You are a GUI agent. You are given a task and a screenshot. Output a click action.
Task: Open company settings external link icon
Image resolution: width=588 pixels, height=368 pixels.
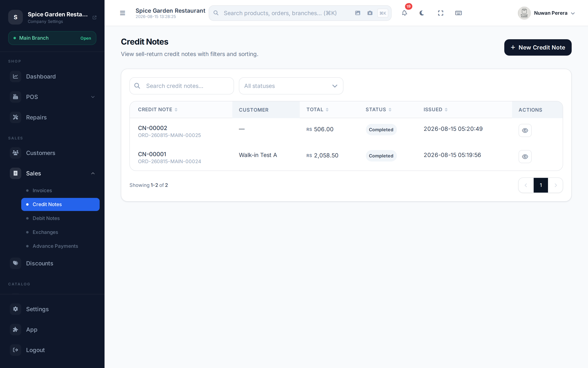tap(95, 17)
